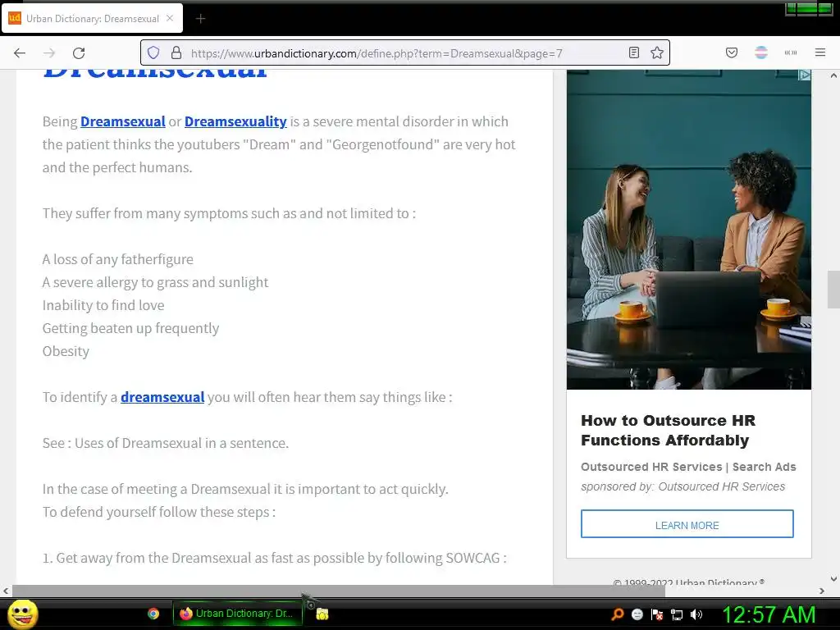Viewport: 840px width, 630px height.
Task: Click the Dreamsexual title heading
Action: tap(155, 74)
